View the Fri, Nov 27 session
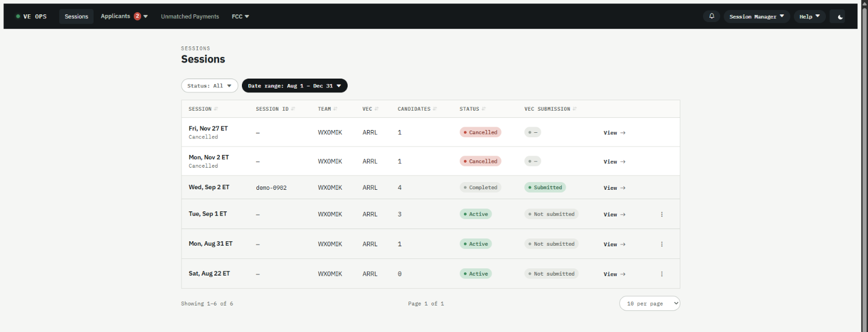Image resolution: width=868 pixels, height=332 pixels. click(x=614, y=133)
